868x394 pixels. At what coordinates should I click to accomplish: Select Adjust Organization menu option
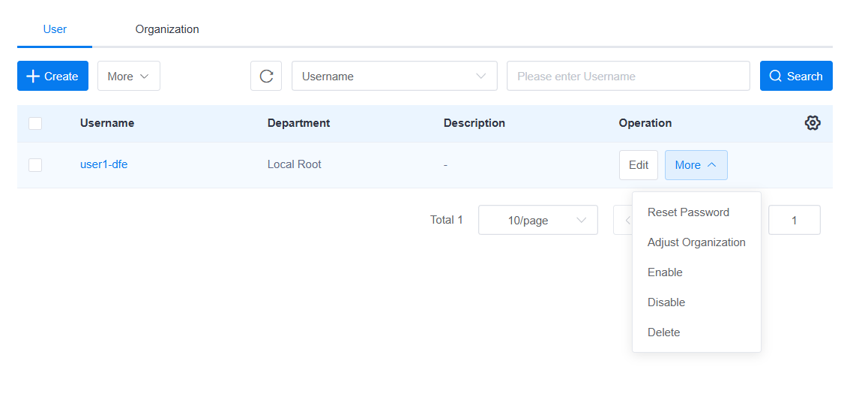(x=696, y=242)
